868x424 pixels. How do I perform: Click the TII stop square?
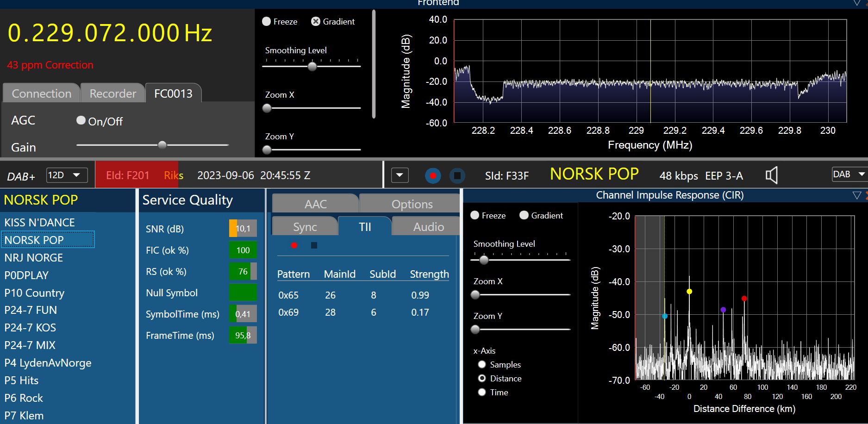314,245
